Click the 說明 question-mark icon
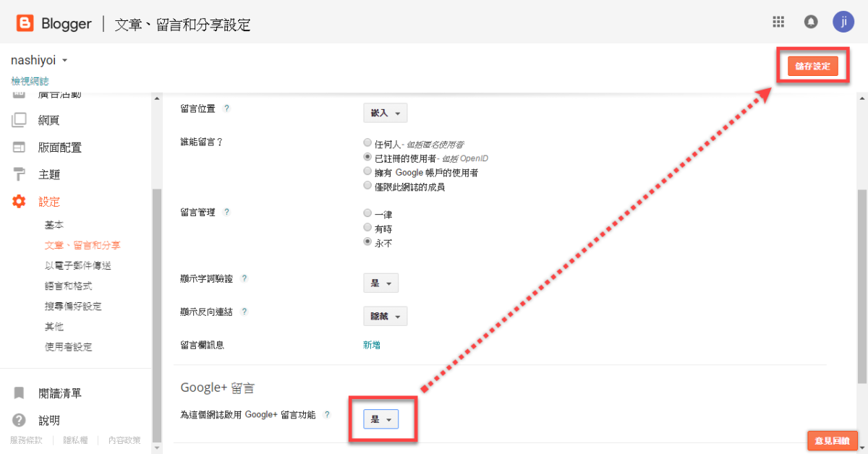868x454 pixels. tap(19, 420)
